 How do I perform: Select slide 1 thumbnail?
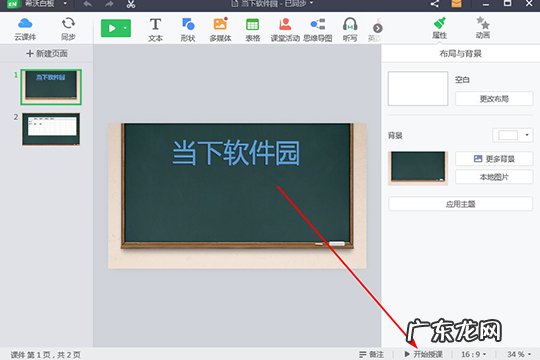[x=51, y=87]
